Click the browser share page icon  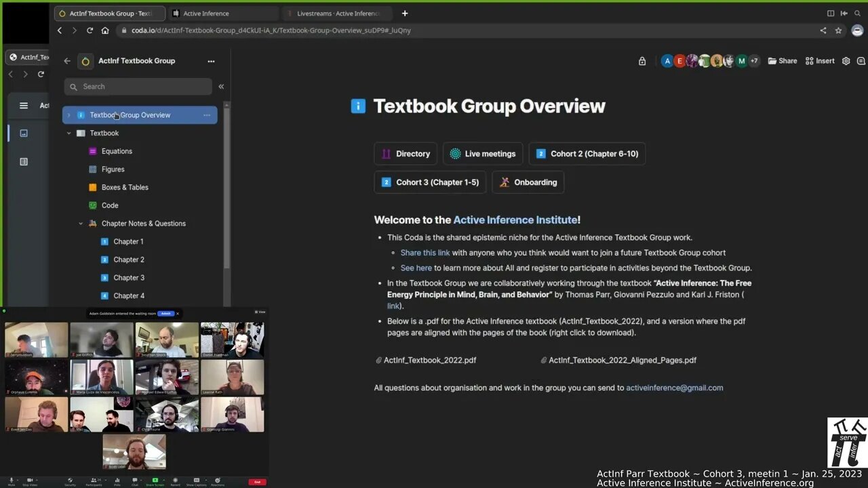823,30
